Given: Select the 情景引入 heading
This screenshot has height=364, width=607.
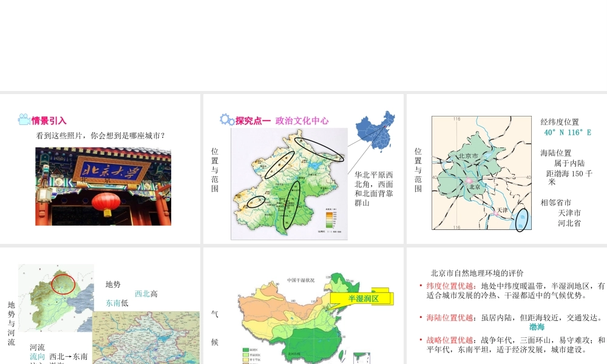Looking at the screenshot, I should tap(49, 121).
